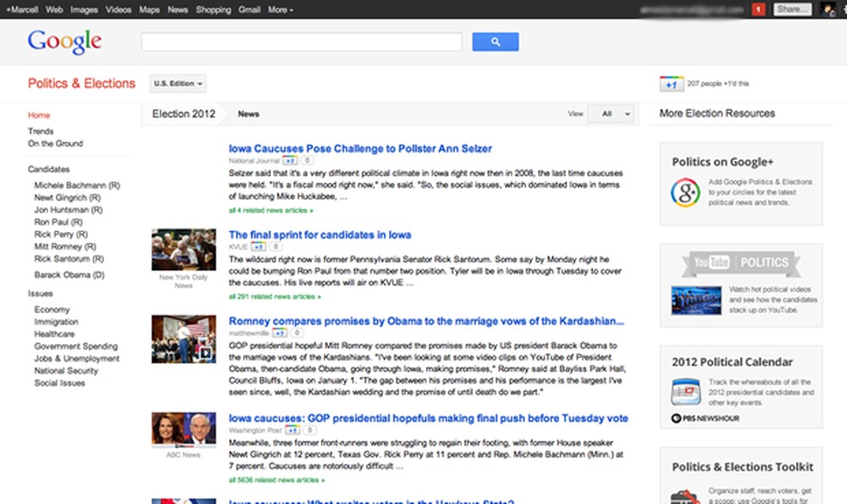The width and height of the screenshot is (847, 504).
Task: Click the 2012 Political Calendar icon
Action: click(x=685, y=392)
